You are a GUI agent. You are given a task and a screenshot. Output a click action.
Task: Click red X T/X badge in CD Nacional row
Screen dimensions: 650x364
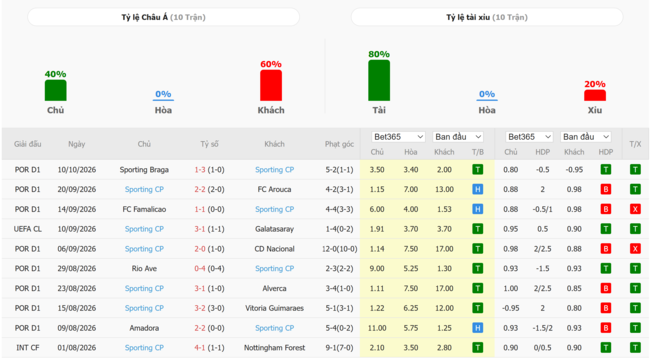[x=635, y=249]
